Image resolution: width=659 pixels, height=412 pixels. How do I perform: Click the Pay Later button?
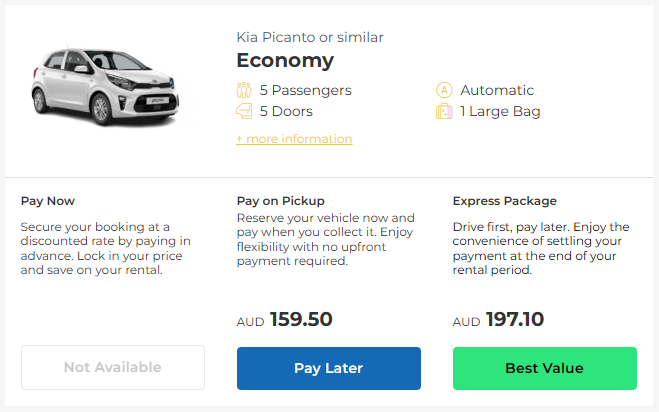pyautogui.click(x=329, y=368)
